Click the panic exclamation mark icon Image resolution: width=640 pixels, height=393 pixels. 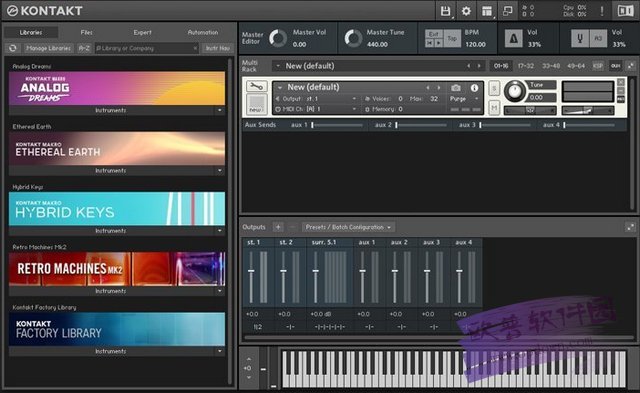(x=602, y=11)
